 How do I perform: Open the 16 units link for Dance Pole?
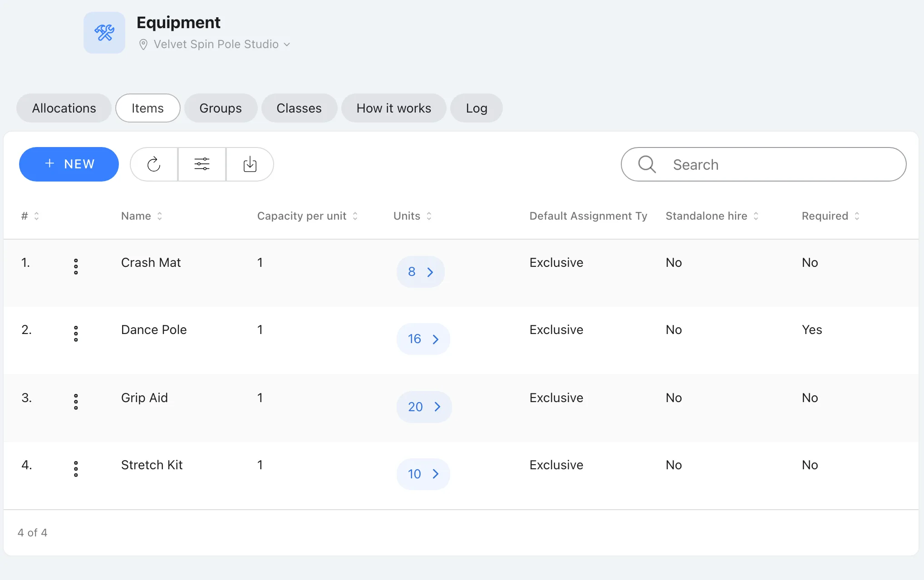pyautogui.click(x=423, y=339)
